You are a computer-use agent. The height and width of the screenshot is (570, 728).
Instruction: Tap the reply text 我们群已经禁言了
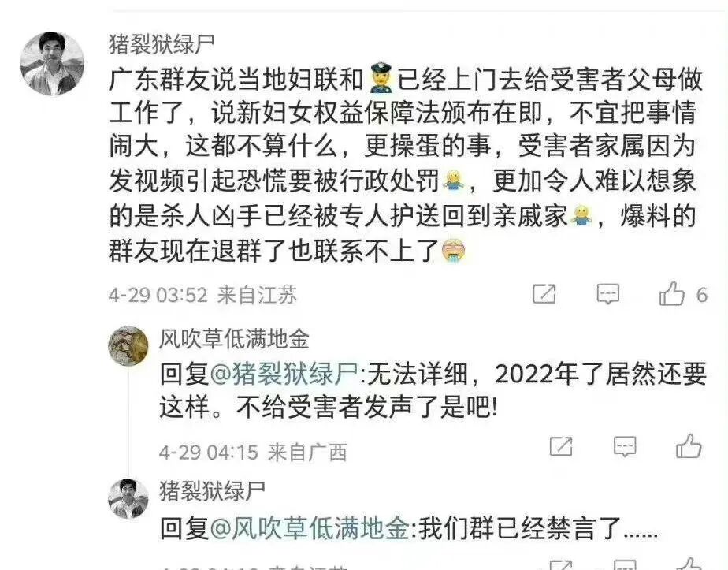537,528
